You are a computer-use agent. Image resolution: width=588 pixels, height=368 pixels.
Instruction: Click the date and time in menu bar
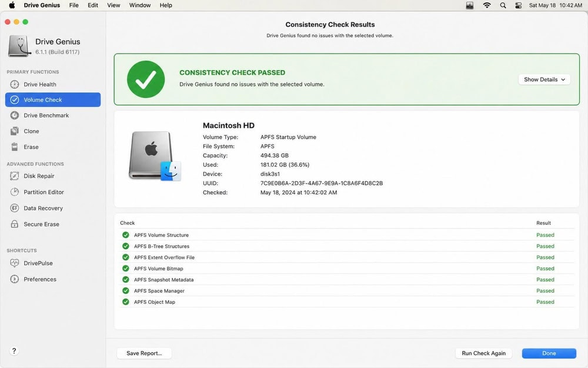pos(556,5)
